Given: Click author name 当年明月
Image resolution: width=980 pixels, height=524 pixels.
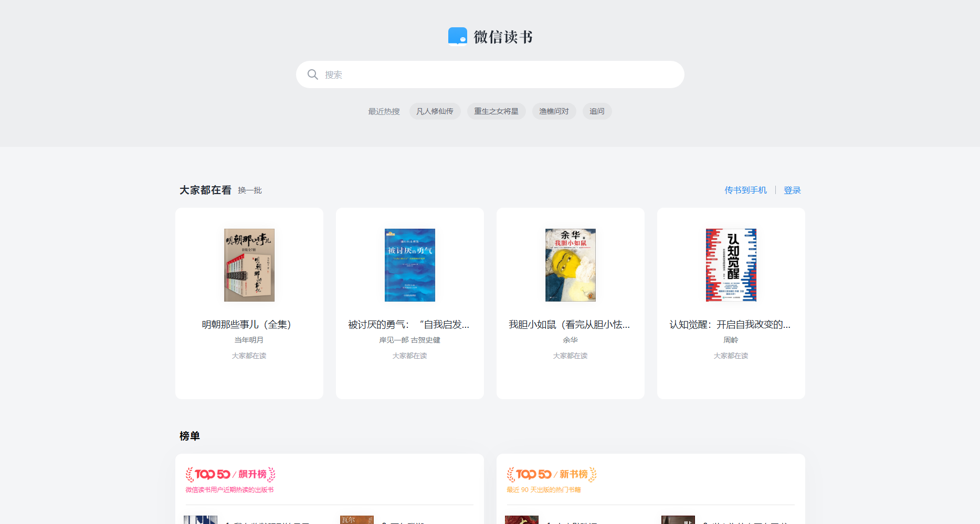Looking at the screenshot, I should pos(249,340).
